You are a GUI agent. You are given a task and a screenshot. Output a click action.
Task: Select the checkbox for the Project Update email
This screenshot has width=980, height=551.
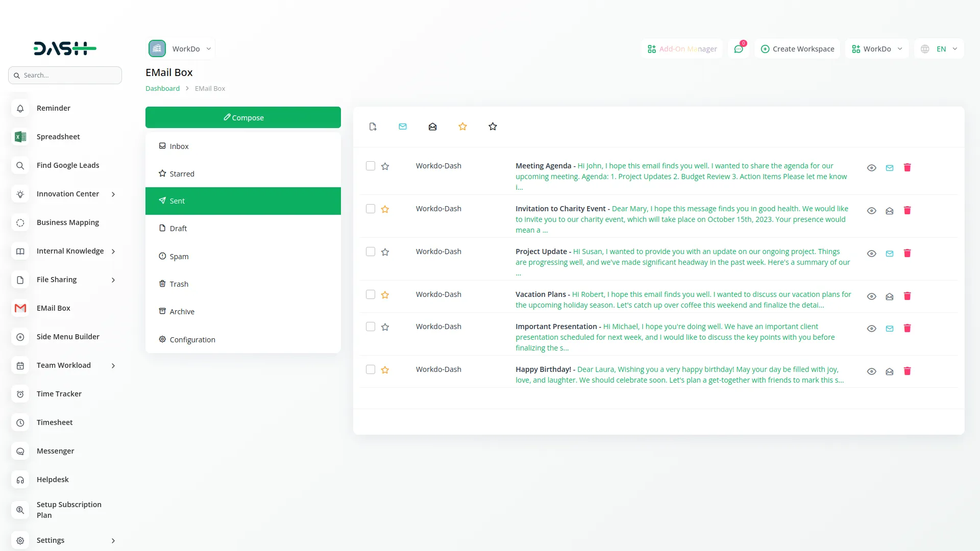click(370, 252)
